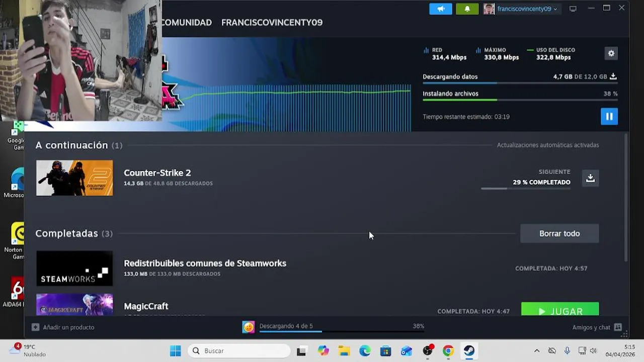Open MagicCraft thumbnail
This screenshot has width=644, height=362.
(74, 305)
